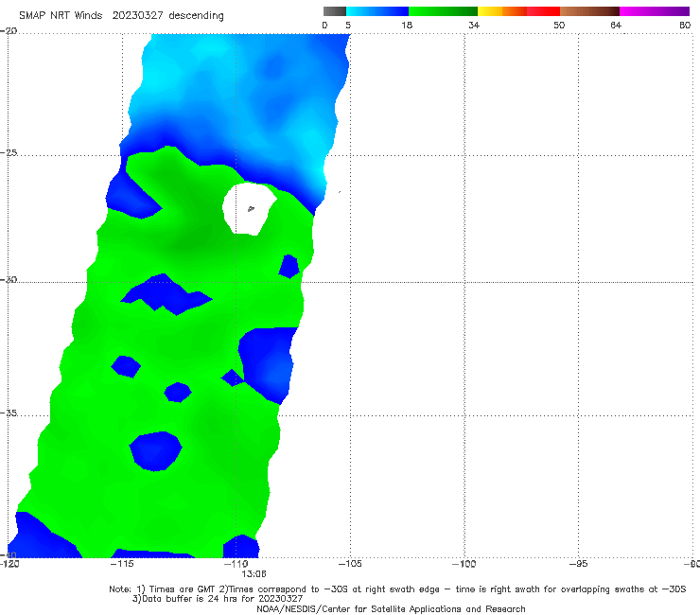Screen dimensions: 700x615
Task: Click the latitude axis label '-20'
Action: (9, 31)
